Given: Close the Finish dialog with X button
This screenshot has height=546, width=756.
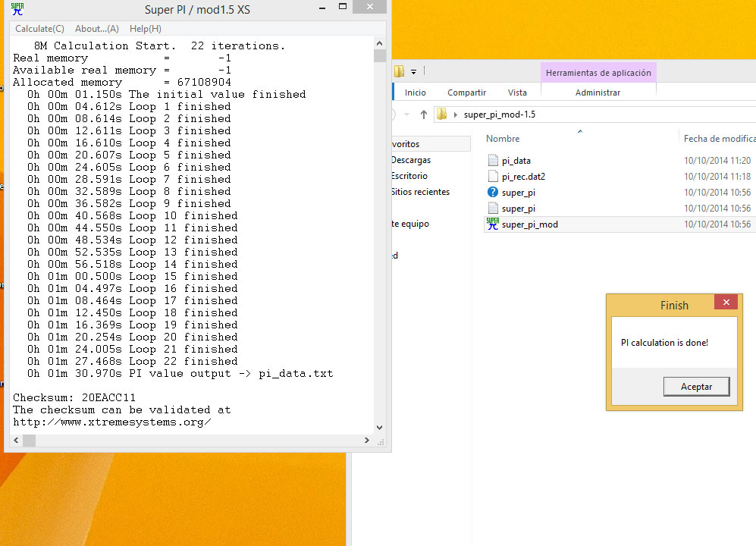Looking at the screenshot, I should (x=726, y=303).
